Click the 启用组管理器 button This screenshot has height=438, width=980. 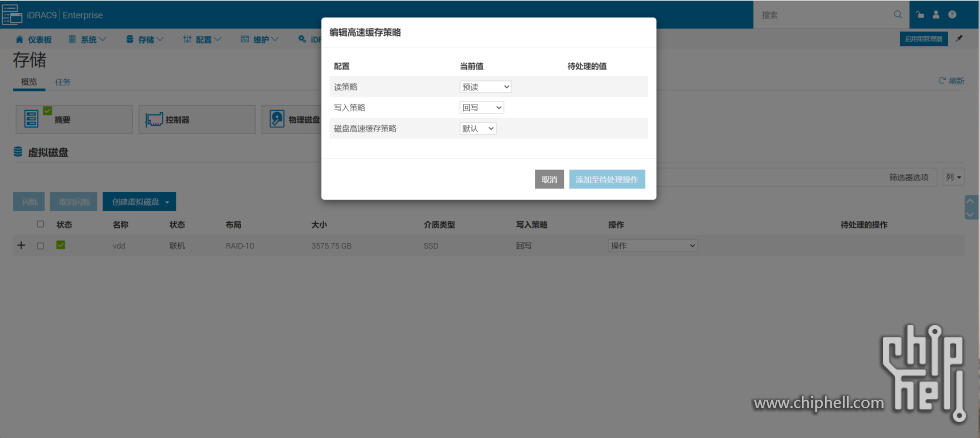click(924, 39)
